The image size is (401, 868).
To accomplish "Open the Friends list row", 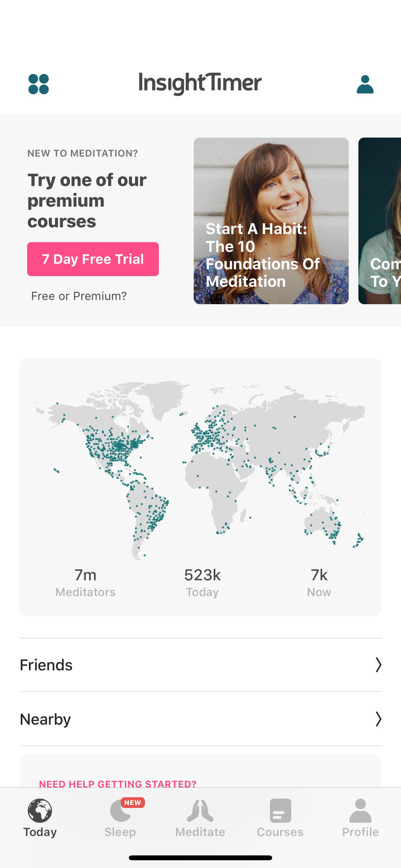I will pos(200,665).
